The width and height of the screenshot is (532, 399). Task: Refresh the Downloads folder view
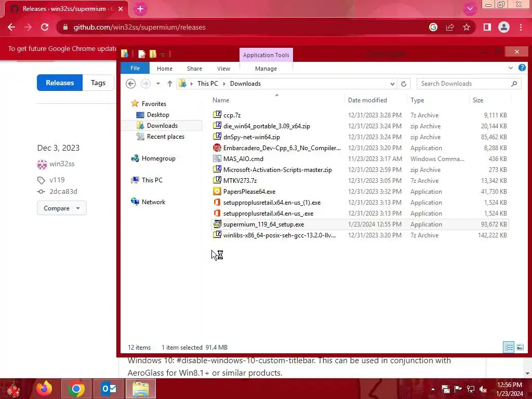point(403,84)
